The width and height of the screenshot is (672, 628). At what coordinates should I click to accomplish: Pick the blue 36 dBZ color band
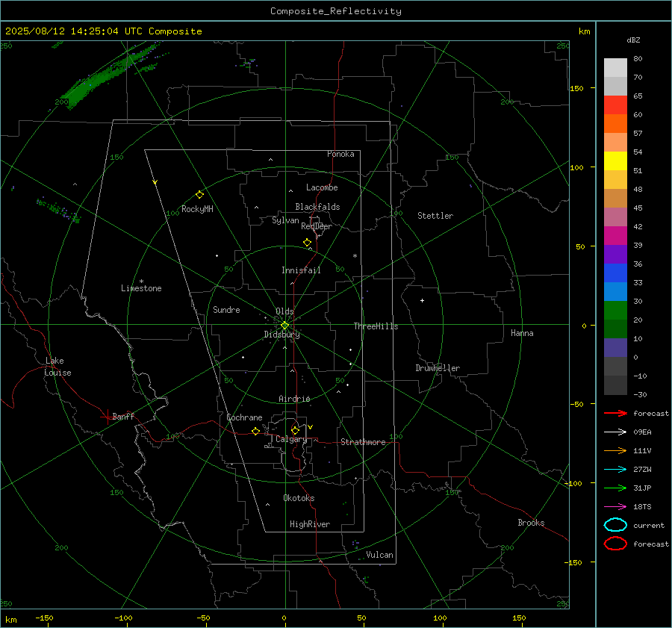(615, 273)
